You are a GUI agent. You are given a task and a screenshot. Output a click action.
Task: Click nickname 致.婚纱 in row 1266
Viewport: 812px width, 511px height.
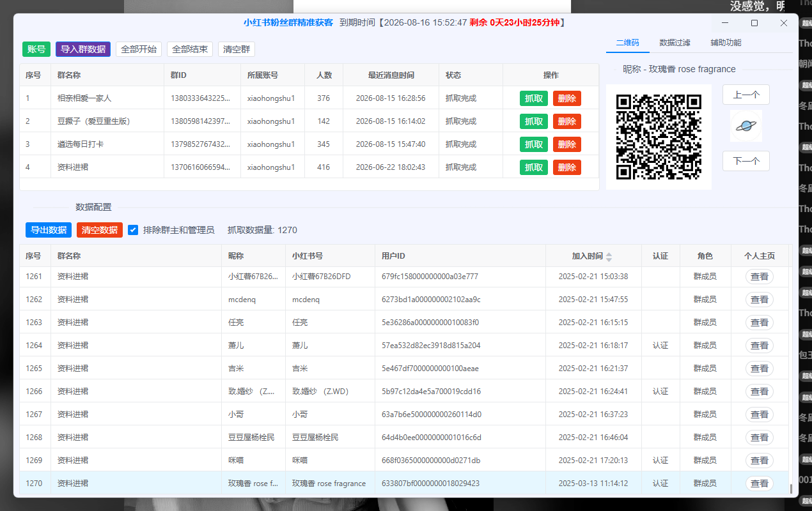251,392
